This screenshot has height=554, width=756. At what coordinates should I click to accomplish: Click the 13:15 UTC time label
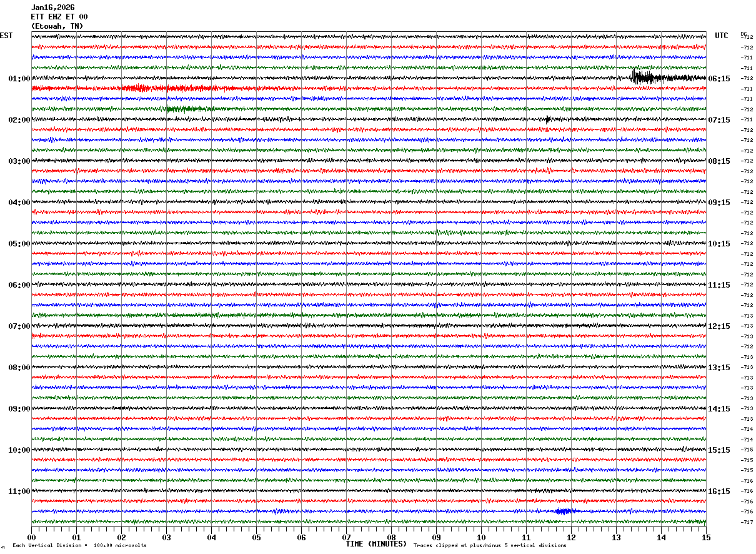719,368
